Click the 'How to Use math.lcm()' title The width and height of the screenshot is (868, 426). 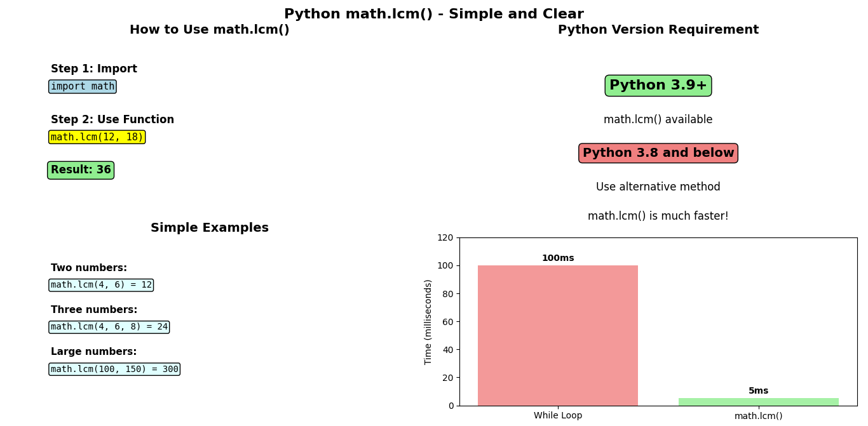coord(210,30)
